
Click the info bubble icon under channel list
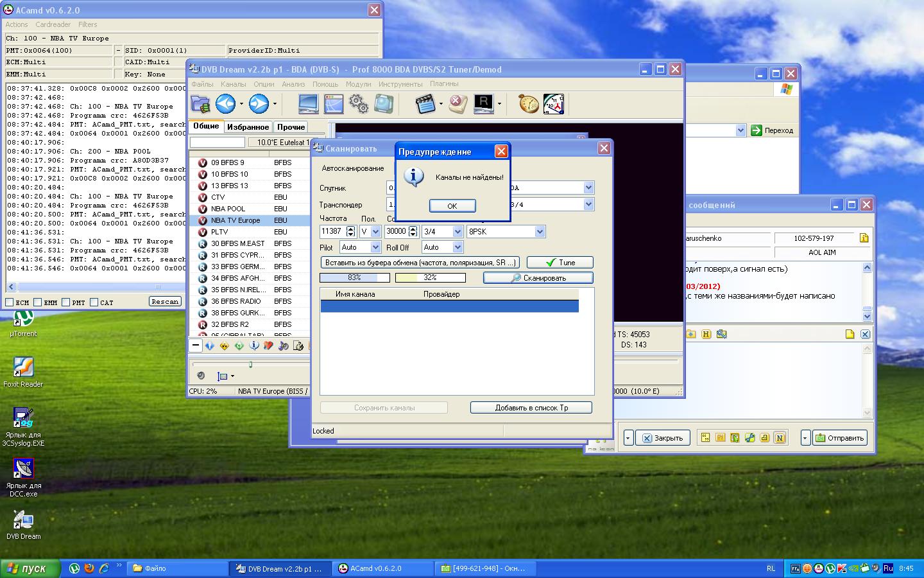click(253, 346)
